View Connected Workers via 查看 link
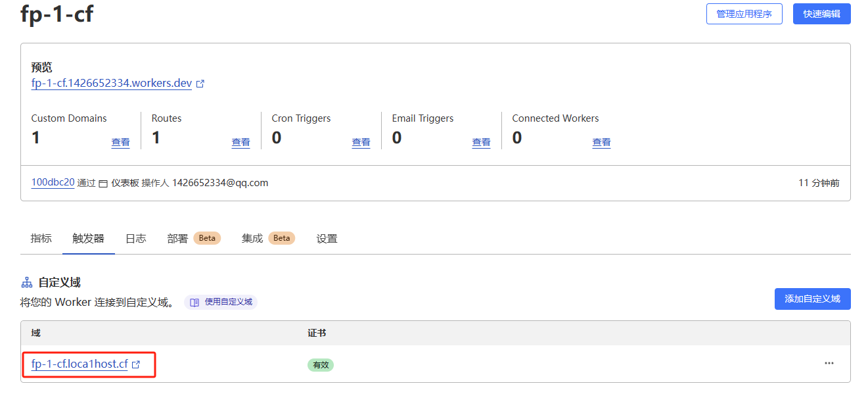 pyautogui.click(x=601, y=142)
